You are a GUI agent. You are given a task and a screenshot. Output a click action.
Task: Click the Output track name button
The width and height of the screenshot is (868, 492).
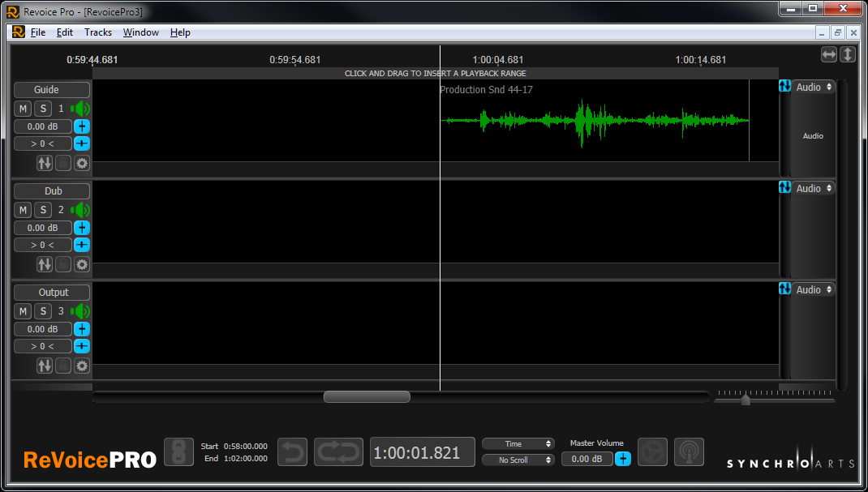(53, 293)
